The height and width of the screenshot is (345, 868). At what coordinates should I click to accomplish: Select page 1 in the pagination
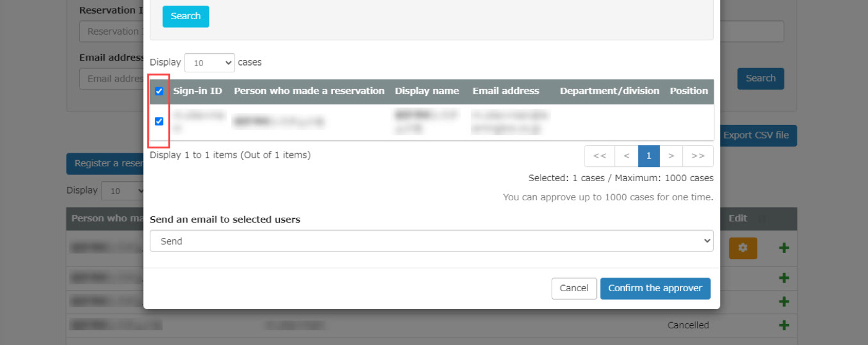[649, 156]
